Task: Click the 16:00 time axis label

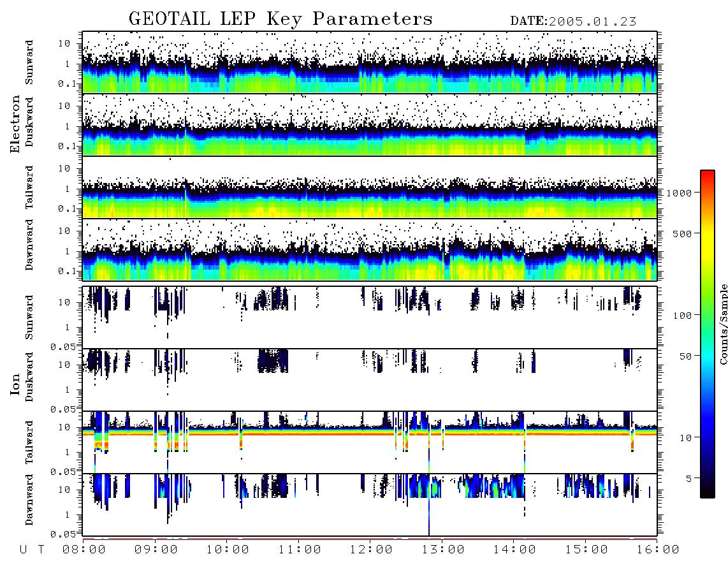Action: point(658,550)
